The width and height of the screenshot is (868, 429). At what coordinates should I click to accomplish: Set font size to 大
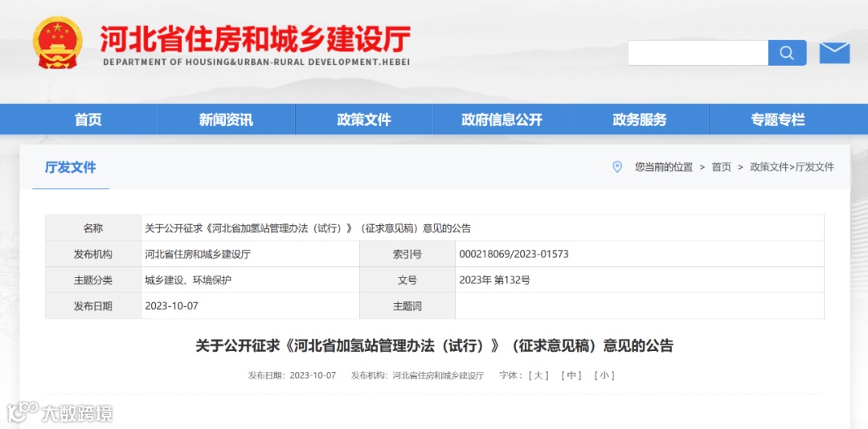click(x=538, y=375)
